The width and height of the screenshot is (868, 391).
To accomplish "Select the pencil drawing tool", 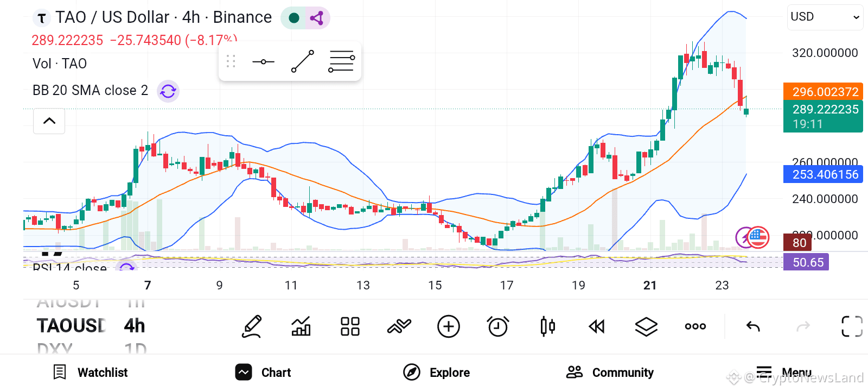I will [252, 326].
